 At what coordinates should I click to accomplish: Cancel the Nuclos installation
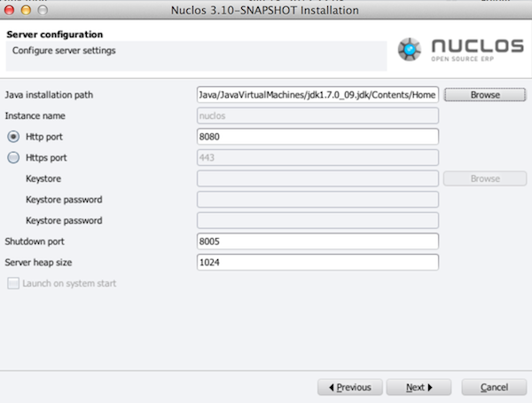coord(494,387)
